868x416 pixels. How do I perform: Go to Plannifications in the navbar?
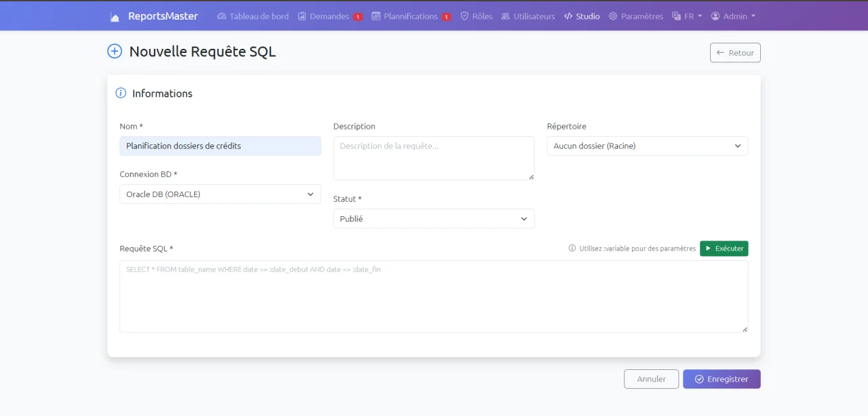pyautogui.click(x=412, y=16)
